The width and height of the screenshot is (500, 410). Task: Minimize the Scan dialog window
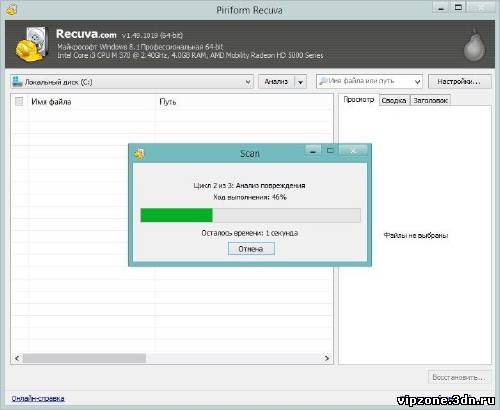(313, 151)
